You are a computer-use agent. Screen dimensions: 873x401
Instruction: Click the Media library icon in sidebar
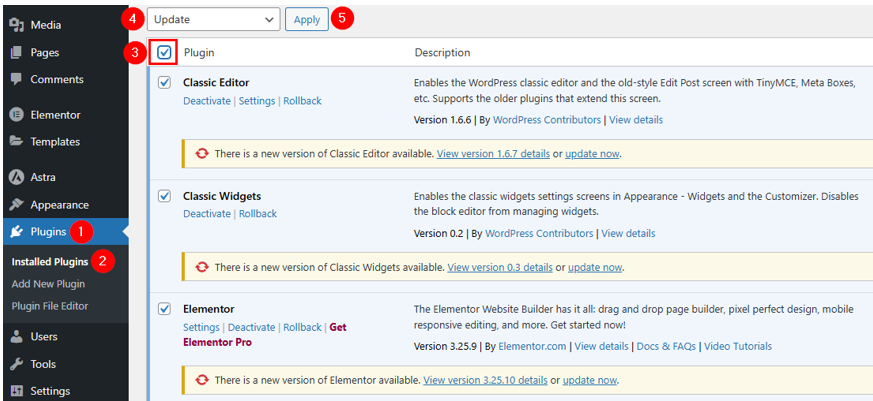point(17,25)
